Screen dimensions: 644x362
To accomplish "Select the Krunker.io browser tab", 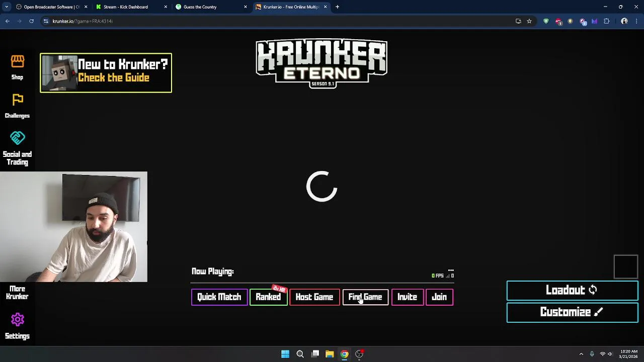I will coord(291,7).
